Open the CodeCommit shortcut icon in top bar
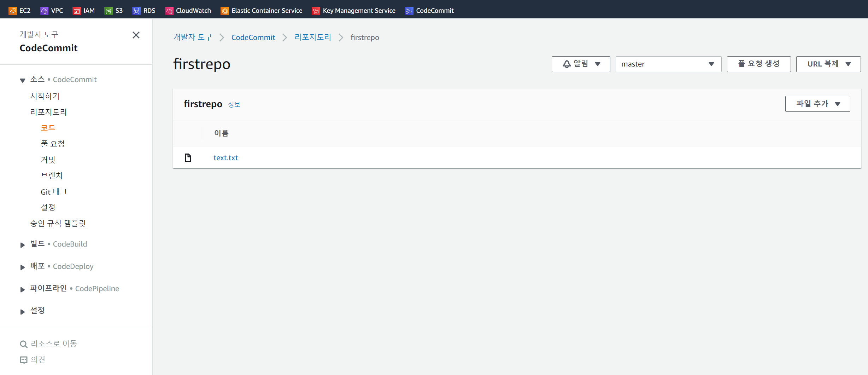 (409, 11)
